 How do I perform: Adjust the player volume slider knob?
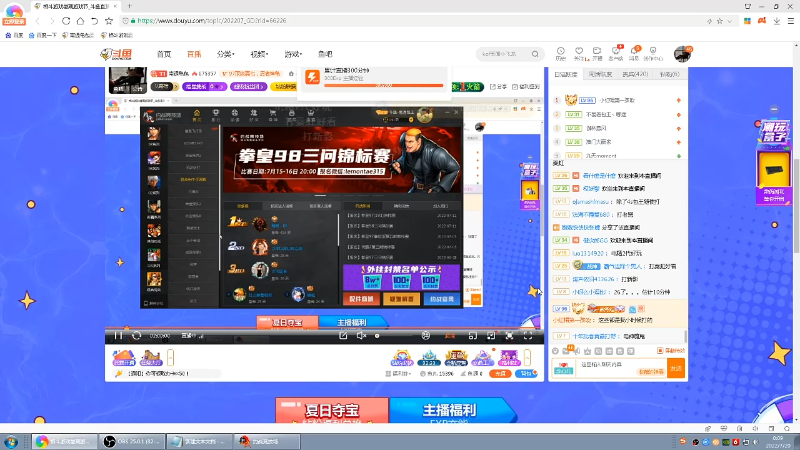click(x=377, y=336)
